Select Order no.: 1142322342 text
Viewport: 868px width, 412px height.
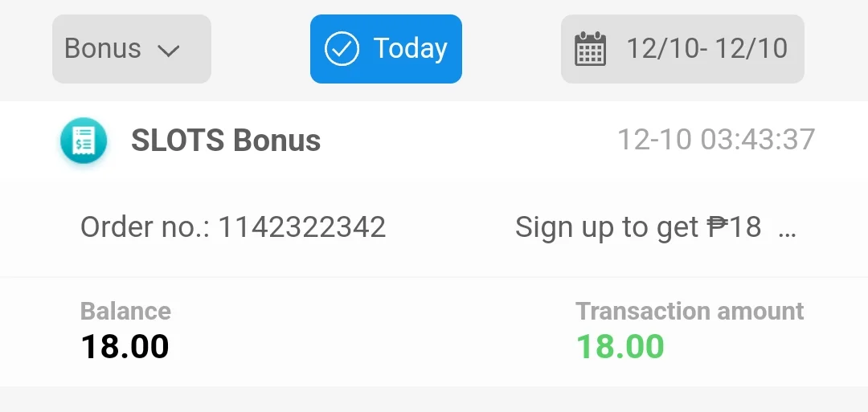(x=233, y=227)
